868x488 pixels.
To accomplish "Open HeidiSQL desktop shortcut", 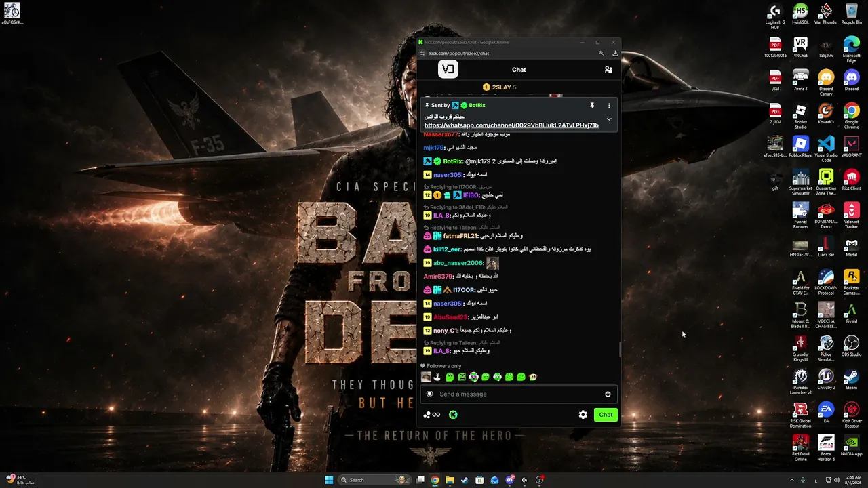I will coord(801,14).
